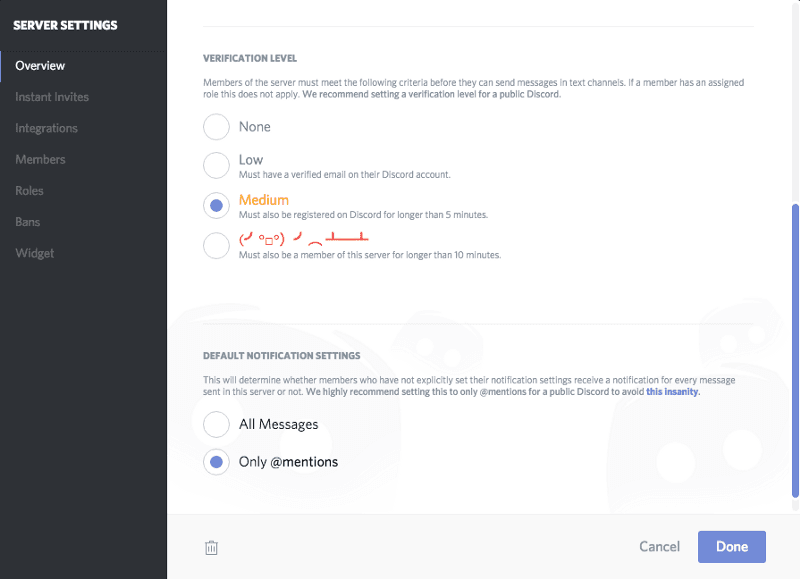Image resolution: width=800 pixels, height=579 pixels.
Task: Click the Only @mentions label text
Action: click(x=288, y=462)
